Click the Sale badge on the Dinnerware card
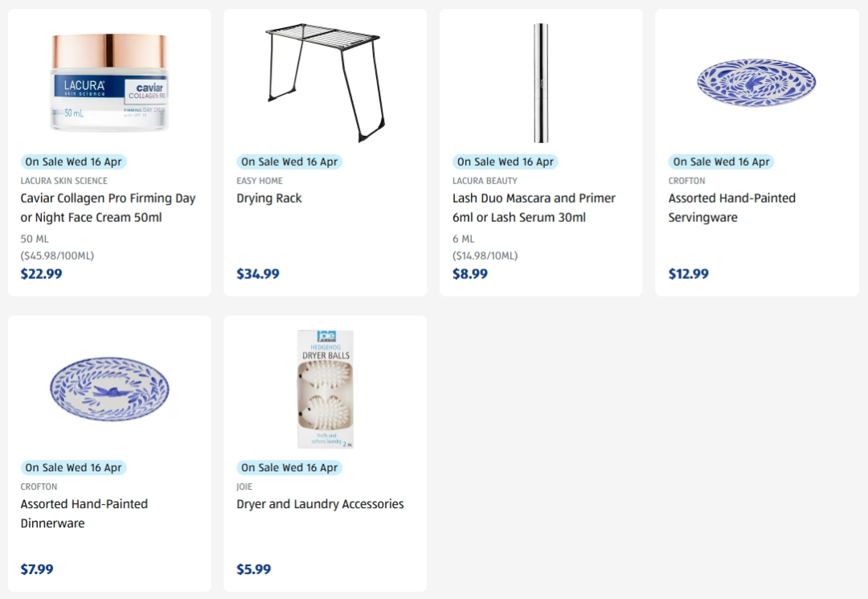868x599 pixels. [x=74, y=468]
